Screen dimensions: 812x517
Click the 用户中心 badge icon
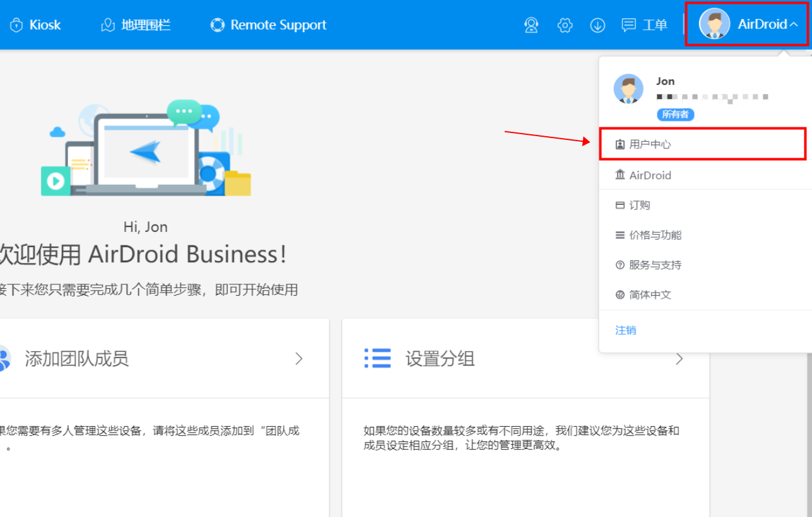tap(620, 144)
